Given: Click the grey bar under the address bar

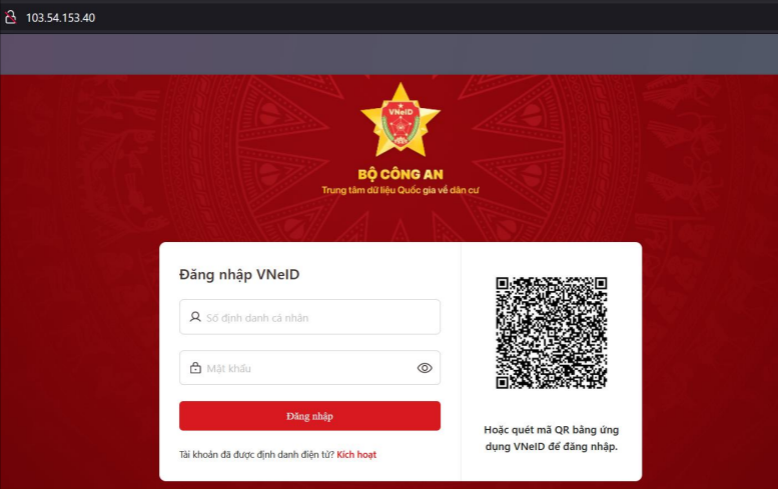Looking at the screenshot, I should [x=389, y=54].
